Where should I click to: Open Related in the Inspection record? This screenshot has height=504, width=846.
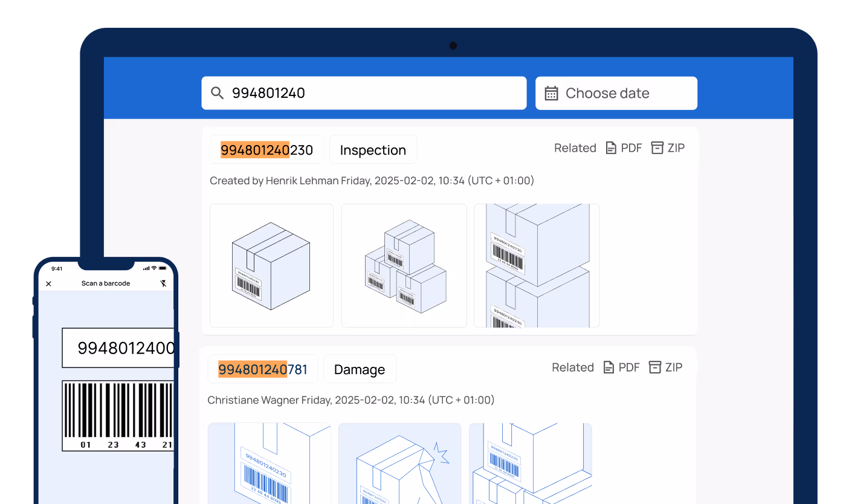(x=575, y=148)
